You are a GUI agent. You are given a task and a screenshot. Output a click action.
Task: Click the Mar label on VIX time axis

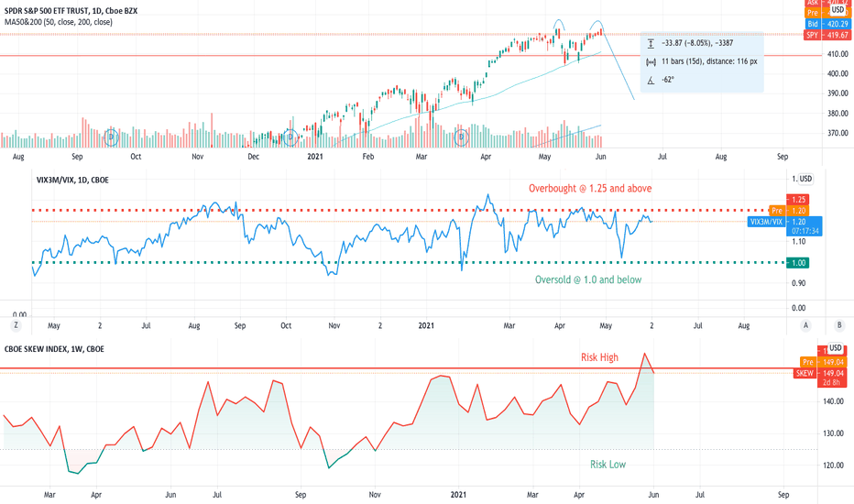point(509,326)
